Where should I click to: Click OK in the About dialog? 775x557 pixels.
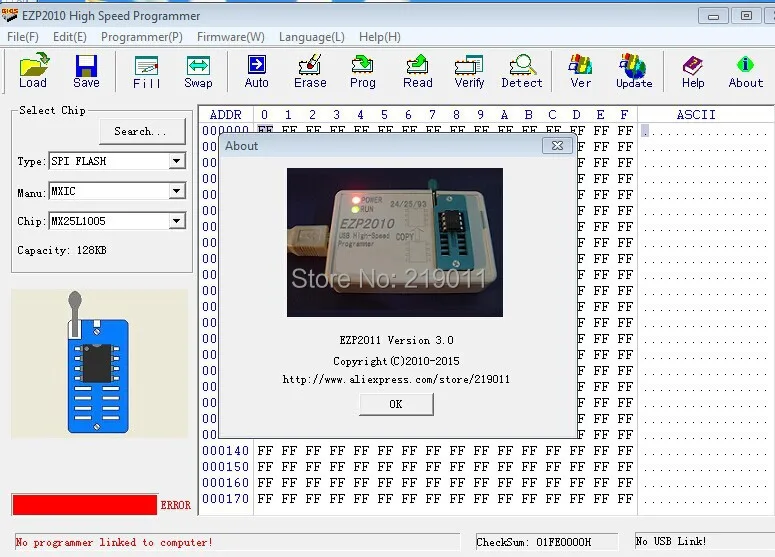(396, 404)
